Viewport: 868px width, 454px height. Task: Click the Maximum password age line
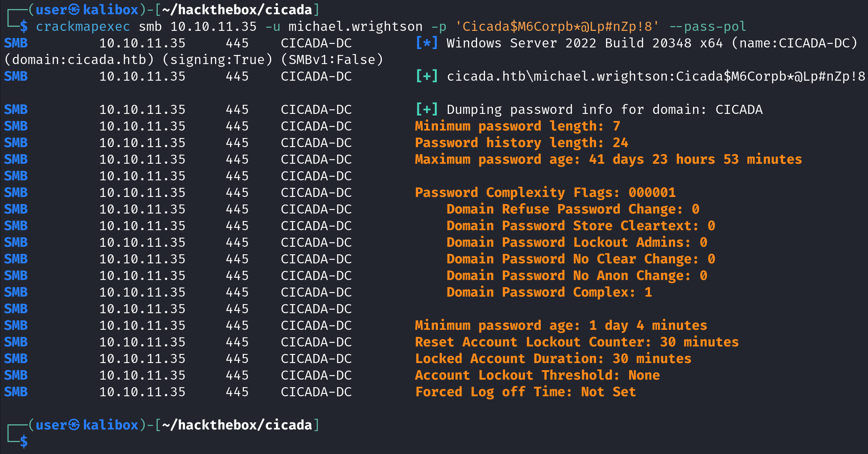pyautogui.click(x=609, y=159)
